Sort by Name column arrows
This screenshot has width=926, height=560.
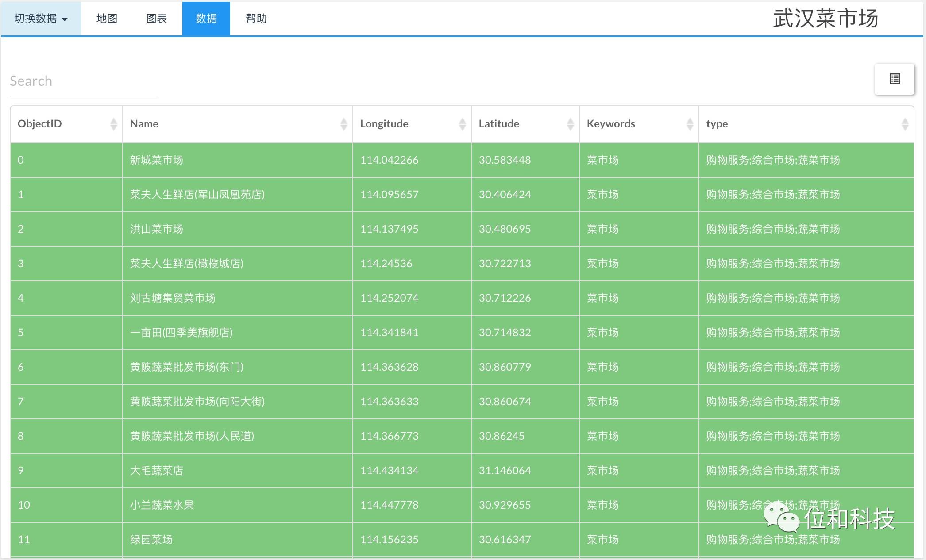[344, 124]
